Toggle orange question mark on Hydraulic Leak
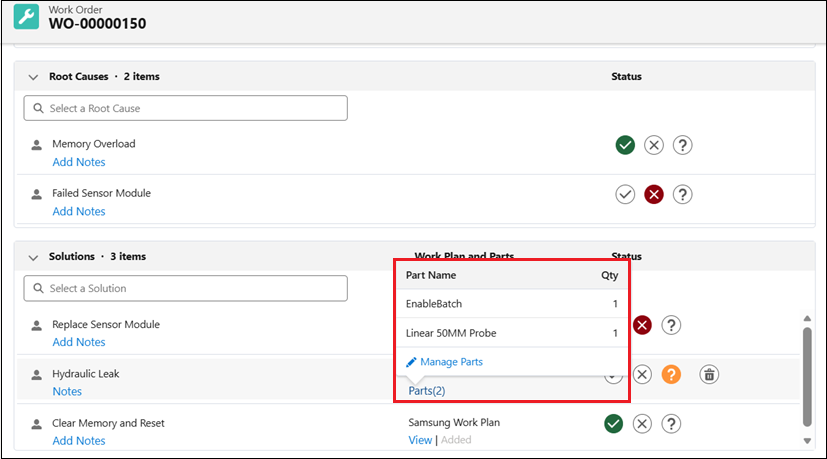The height and width of the screenshot is (459, 827). 671,375
